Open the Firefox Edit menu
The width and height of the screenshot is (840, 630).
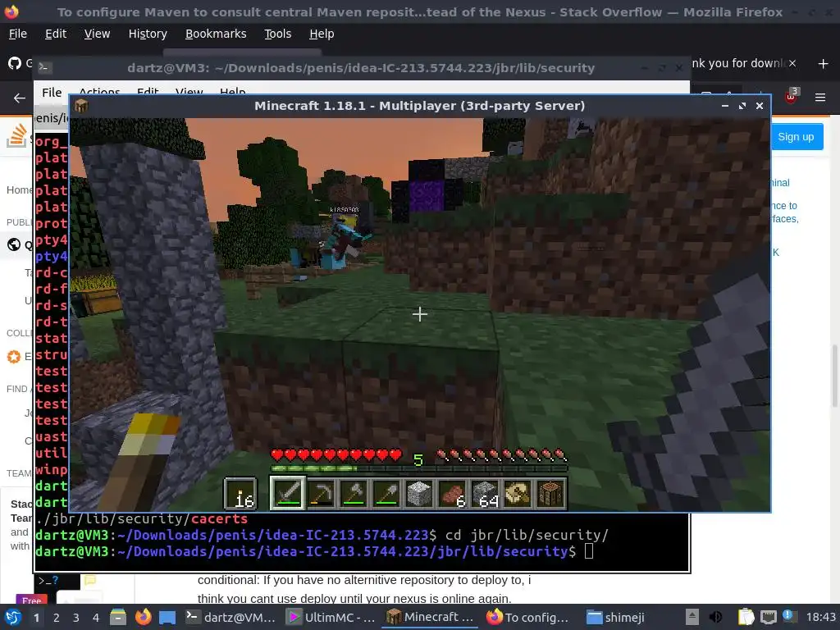[x=56, y=34]
